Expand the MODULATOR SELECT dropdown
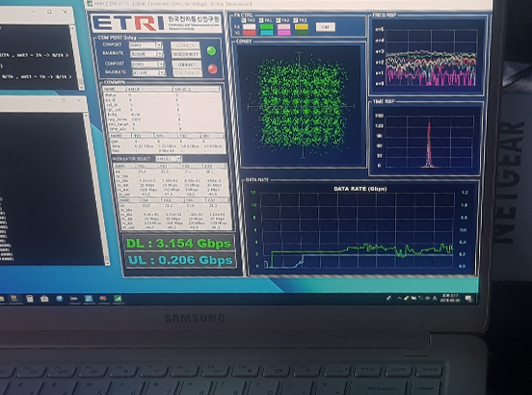This screenshot has width=532, height=395. click(x=169, y=159)
